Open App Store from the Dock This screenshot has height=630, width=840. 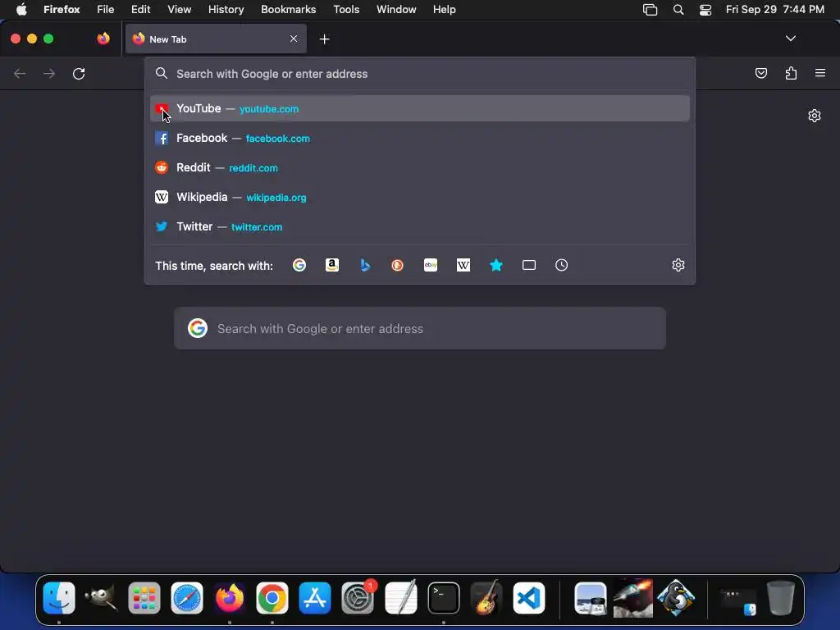click(x=315, y=598)
